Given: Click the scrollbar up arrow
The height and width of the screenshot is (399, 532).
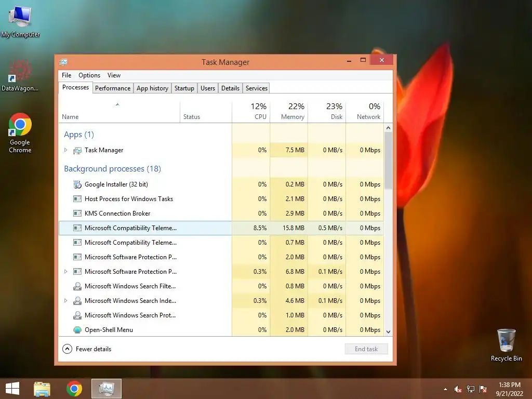Looking at the screenshot, I should [388, 128].
